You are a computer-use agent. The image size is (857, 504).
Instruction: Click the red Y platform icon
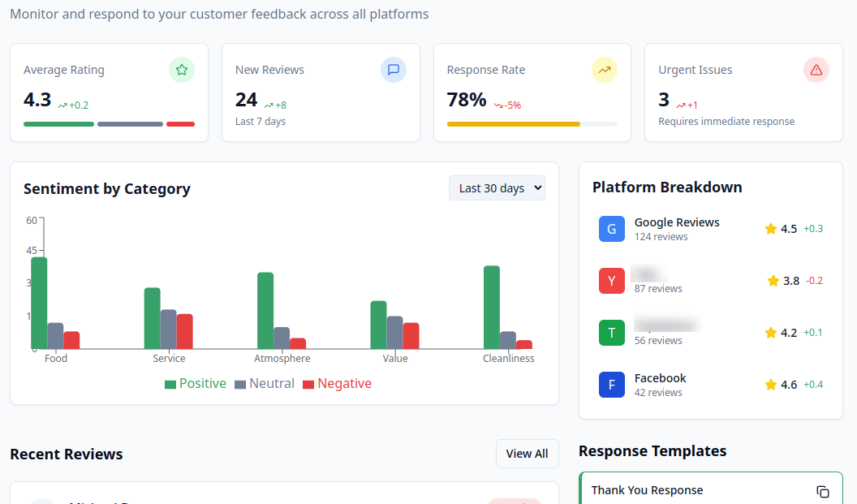click(x=612, y=281)
